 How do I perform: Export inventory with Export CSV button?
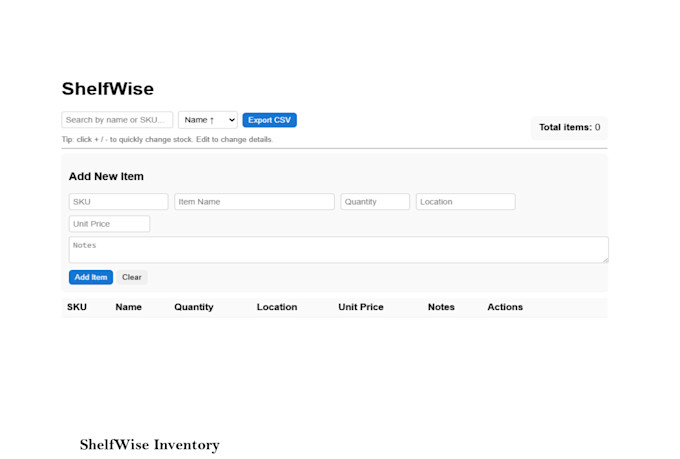[269, 120]
